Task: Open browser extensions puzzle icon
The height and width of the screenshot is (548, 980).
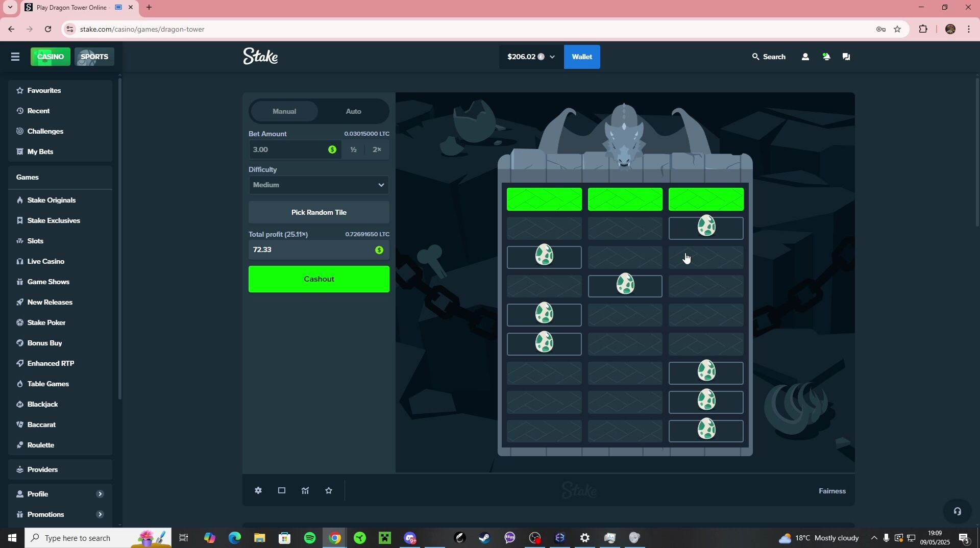Action: [923, 29]
